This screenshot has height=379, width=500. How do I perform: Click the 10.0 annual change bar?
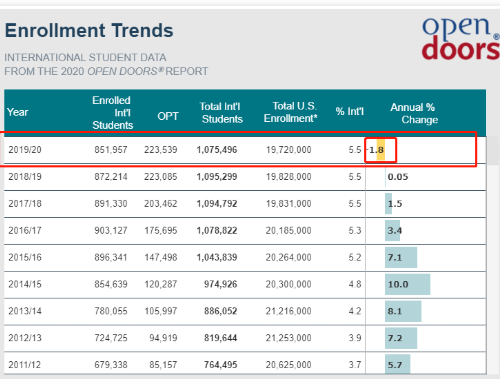coord(407,284)
